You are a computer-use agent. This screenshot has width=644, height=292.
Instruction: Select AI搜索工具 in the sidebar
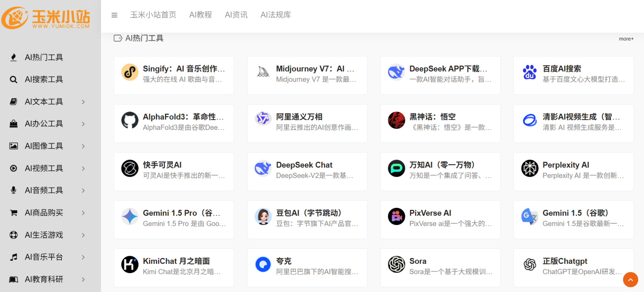coord(44,79)
